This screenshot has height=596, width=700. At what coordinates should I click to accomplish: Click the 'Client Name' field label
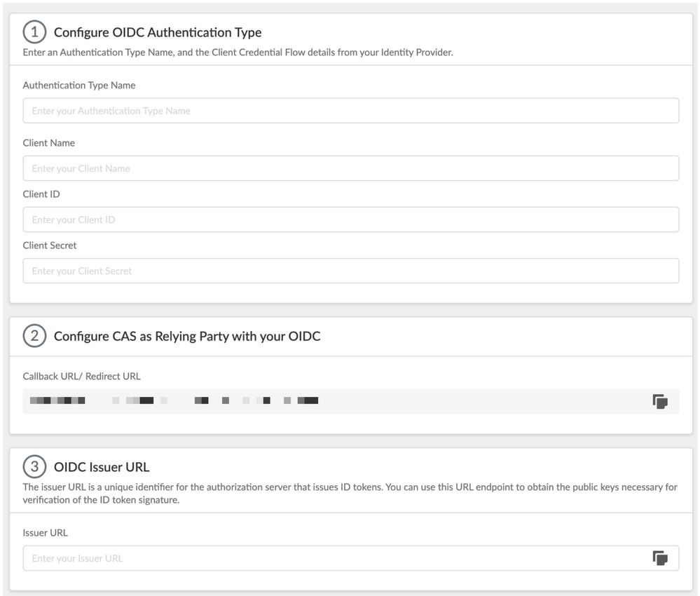point(48,143)
